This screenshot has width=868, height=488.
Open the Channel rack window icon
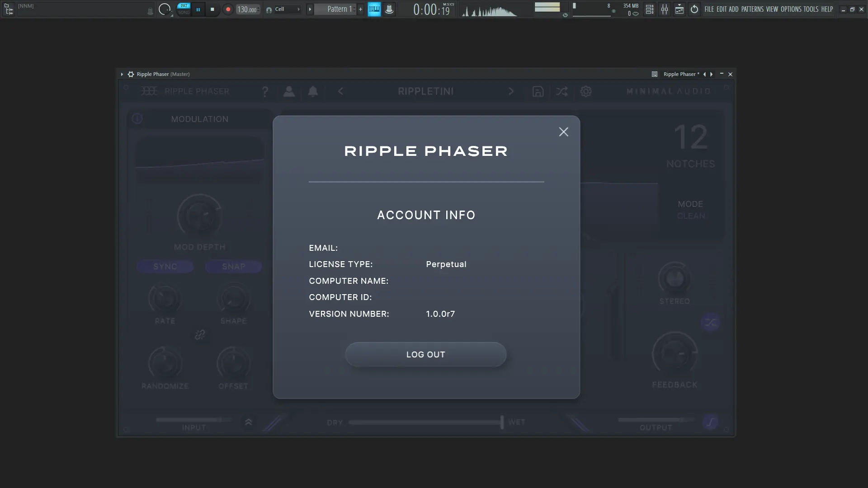coord(650,9)
